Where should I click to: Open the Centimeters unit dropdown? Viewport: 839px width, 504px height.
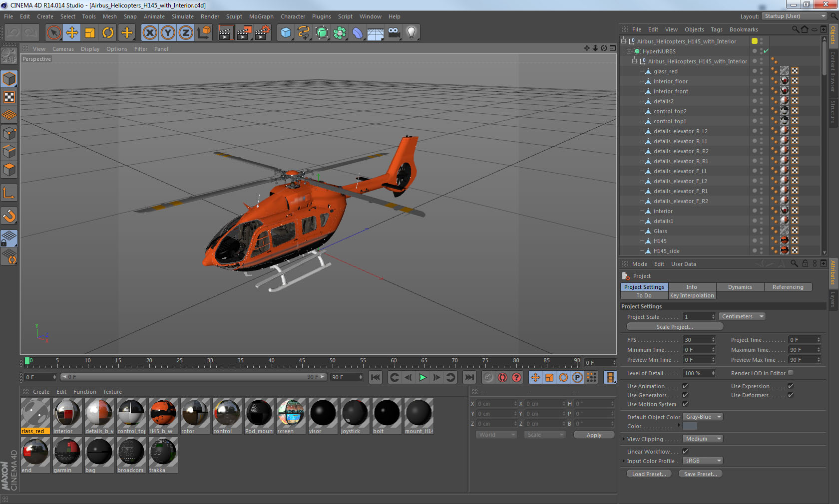(x=742, y=316)
